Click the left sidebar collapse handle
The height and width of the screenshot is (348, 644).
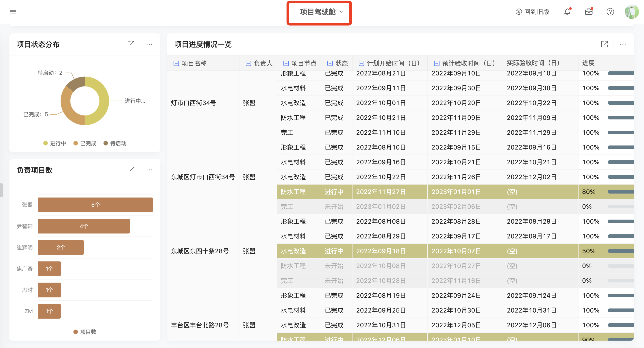pos(1,190)
